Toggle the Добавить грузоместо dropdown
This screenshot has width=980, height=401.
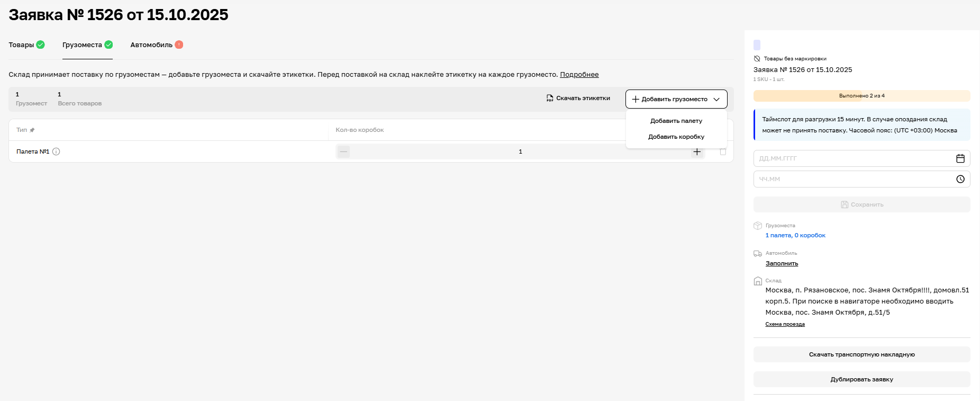[x=676, y=99]
